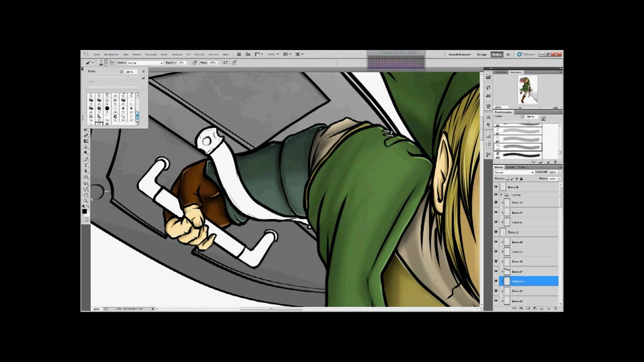Lock transparent pixels in Fixieren row

(x=508, y=178)
